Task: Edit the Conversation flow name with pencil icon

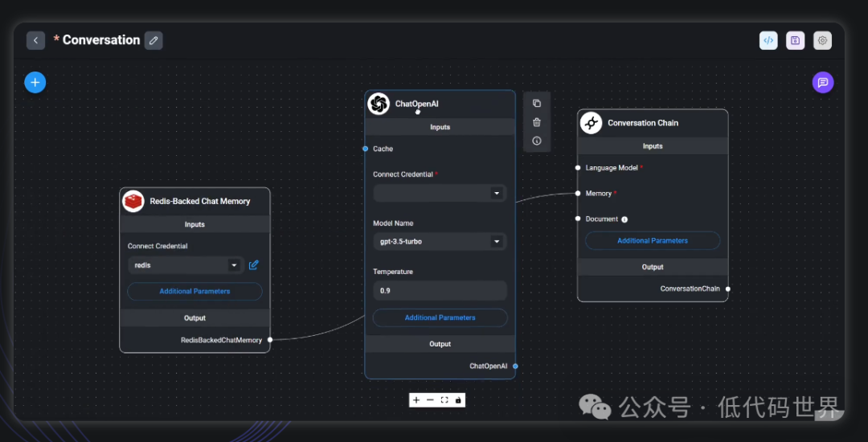Action: [x=154, y=40]
